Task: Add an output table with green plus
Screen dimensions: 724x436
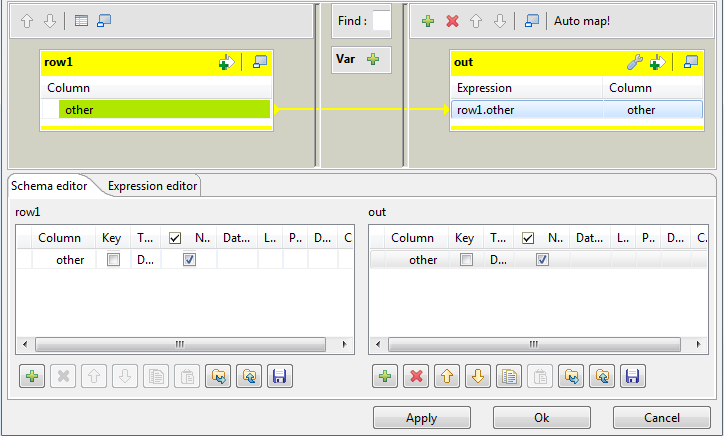Action: [428, 21]
